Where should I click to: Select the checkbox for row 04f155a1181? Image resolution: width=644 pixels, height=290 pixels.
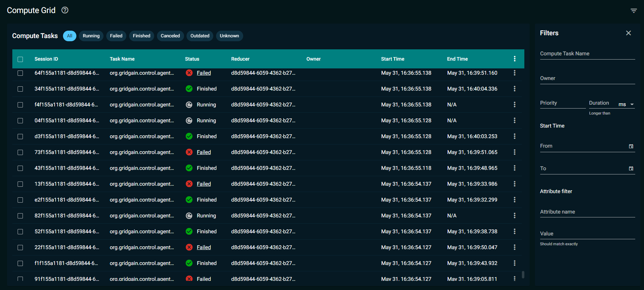[x=20, y=121]
